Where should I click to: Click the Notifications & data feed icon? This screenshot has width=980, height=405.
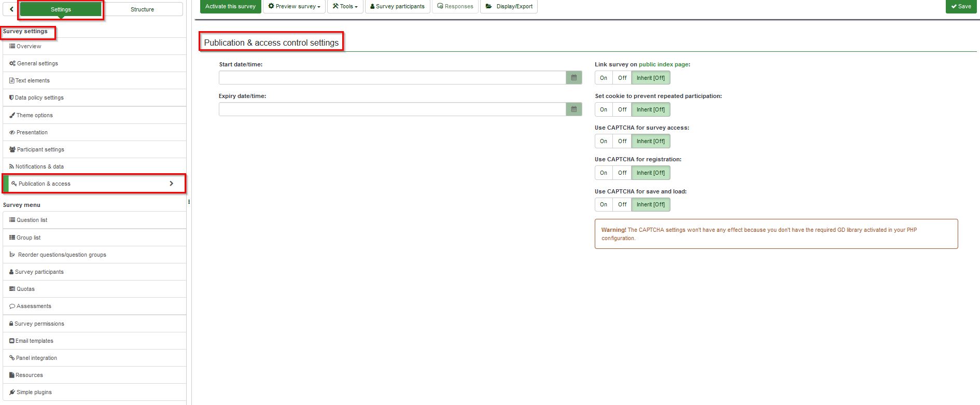pos(11,166)
